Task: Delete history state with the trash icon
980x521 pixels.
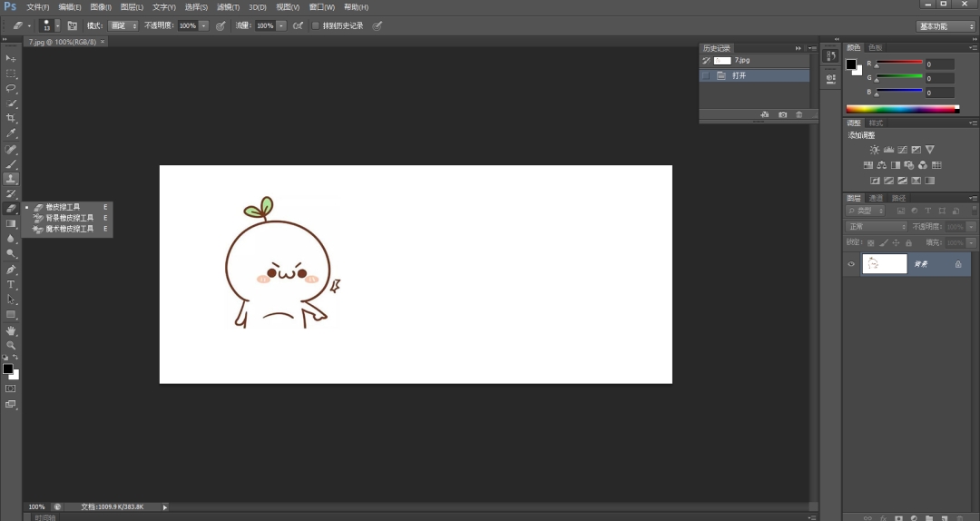Action: pyautogui.click(x=799, y=115)
